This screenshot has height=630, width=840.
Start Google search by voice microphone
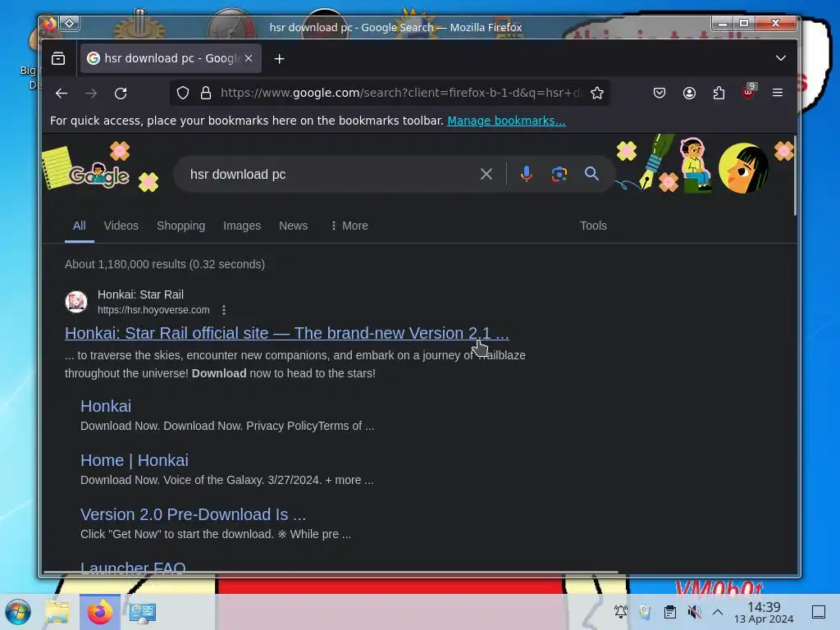[x=526, y=174]
